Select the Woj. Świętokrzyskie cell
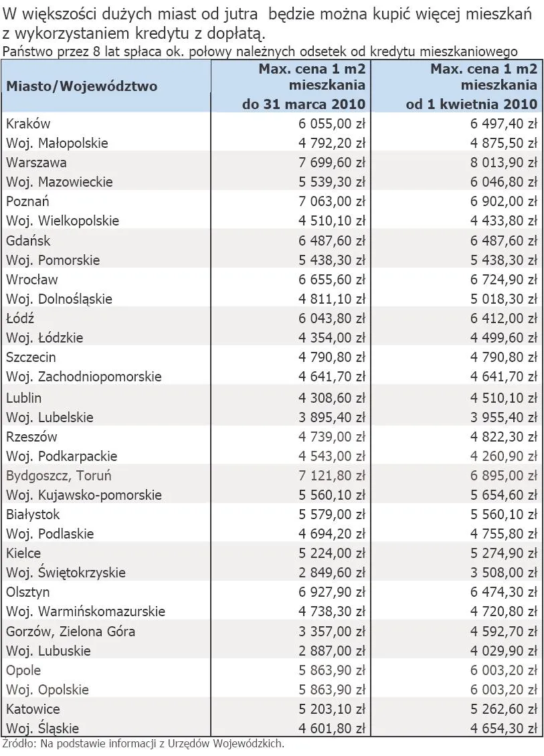The width and height of the screenshot is (544, 756). [66, 573]
